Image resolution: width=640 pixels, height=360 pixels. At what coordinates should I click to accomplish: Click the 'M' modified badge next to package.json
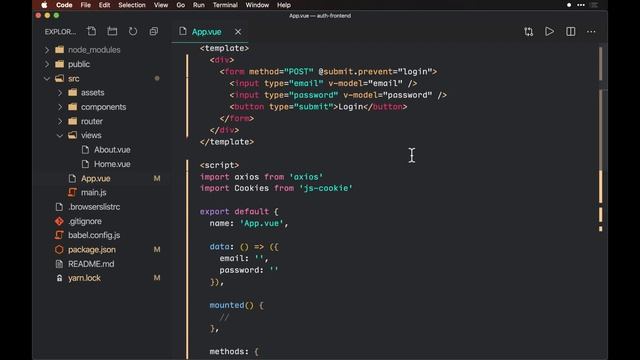click(157, 249)
